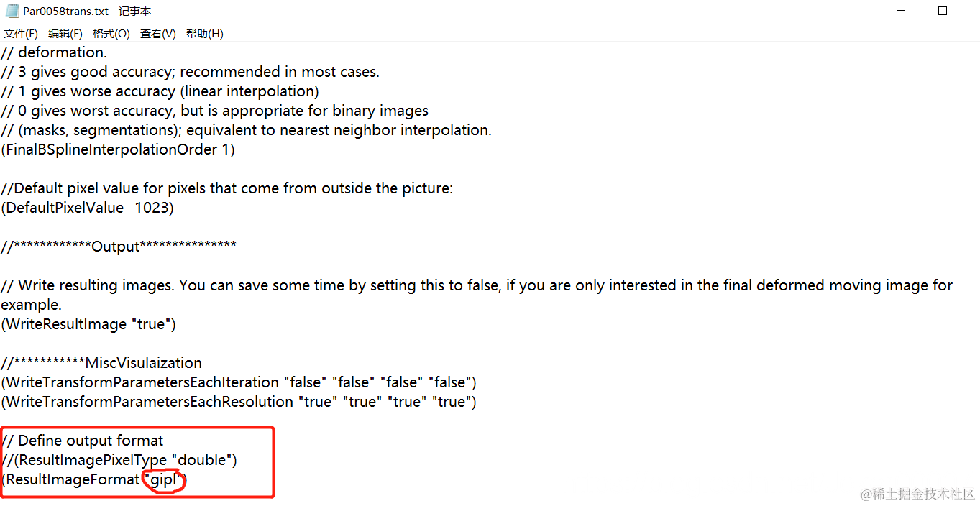Click on ResultImagePixelType "double" comment line

(x=119, y=460)
